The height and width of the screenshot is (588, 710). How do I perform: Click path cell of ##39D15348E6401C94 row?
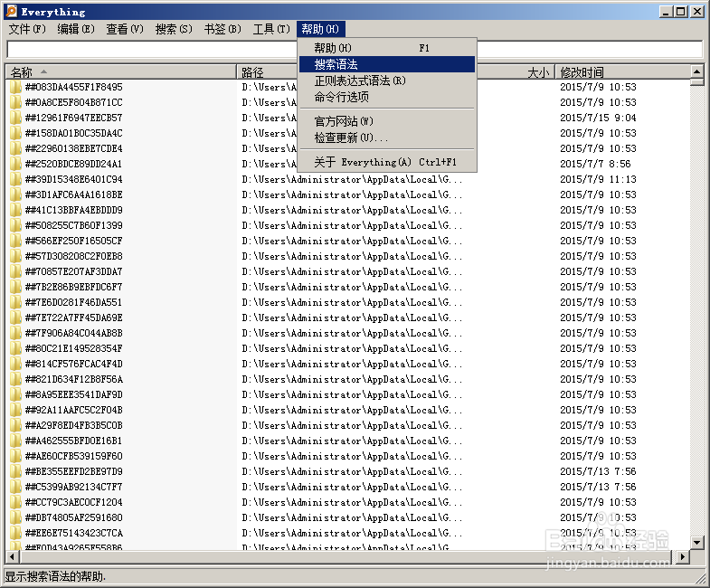(x=352, y=179)
